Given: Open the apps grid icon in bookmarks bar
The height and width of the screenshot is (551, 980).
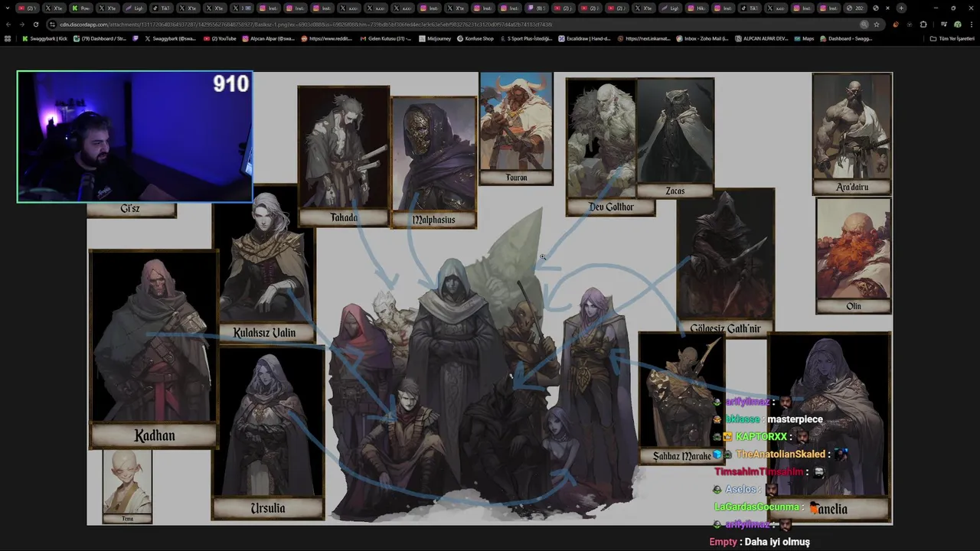Looking at the screenshot, I should [x=8, y=38].
